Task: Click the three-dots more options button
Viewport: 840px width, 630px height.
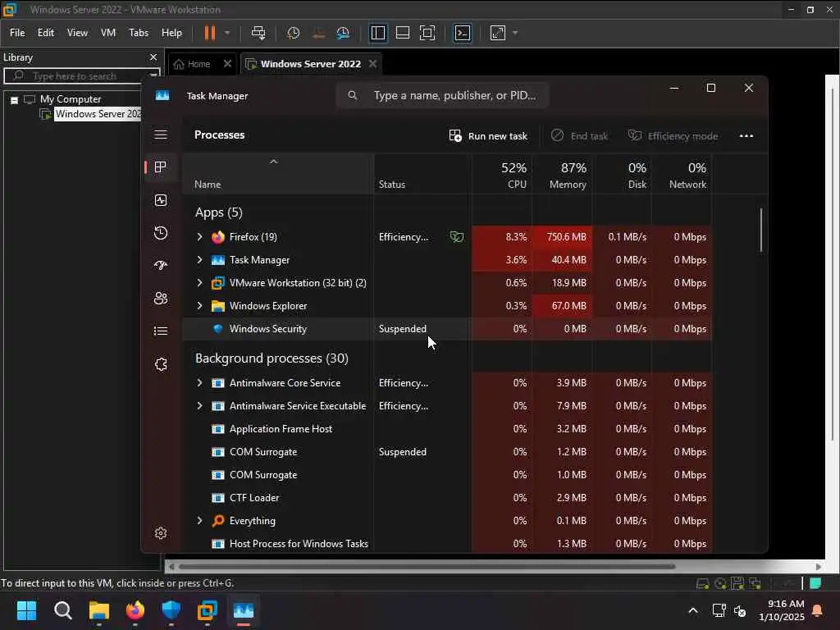Action: (x=746, y=136)
